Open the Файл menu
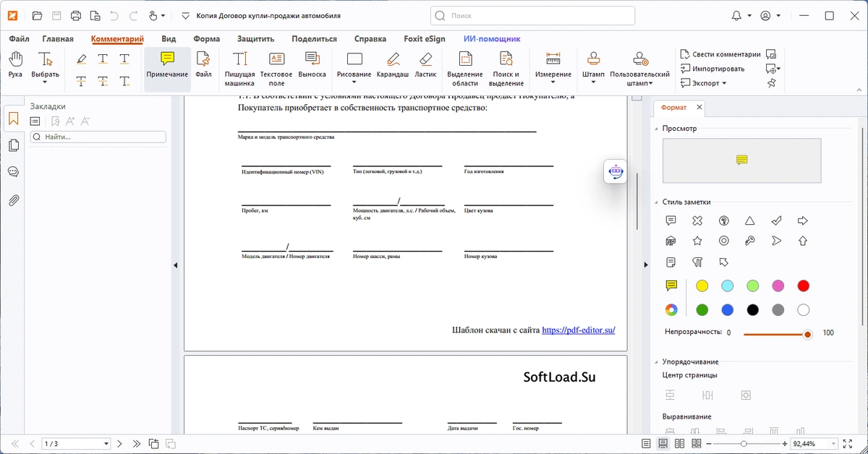 tap(20, 39)
